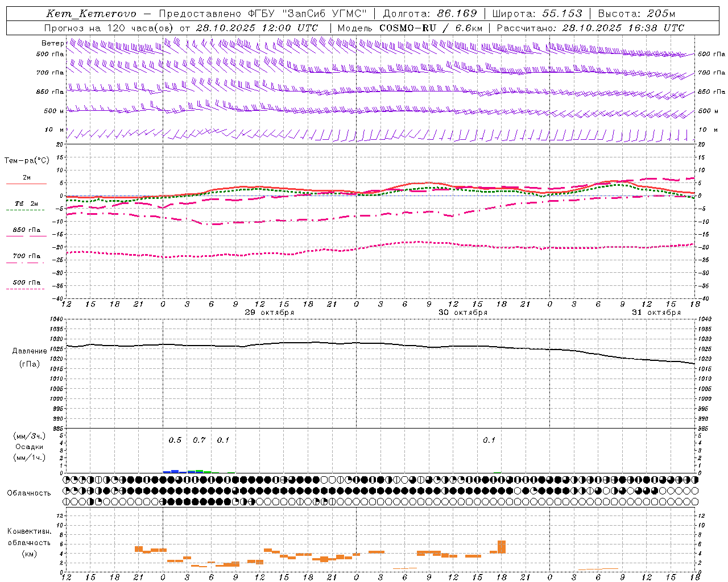Click the '0.5' precipitation value
728x582 pixels.
(x=175, y=440)
